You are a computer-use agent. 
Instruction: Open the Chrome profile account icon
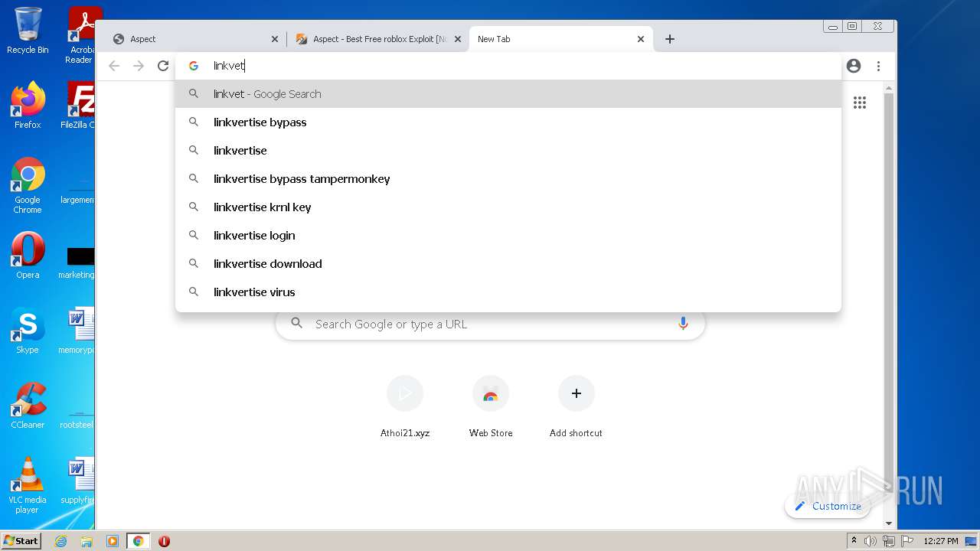(x=854, y=66)
